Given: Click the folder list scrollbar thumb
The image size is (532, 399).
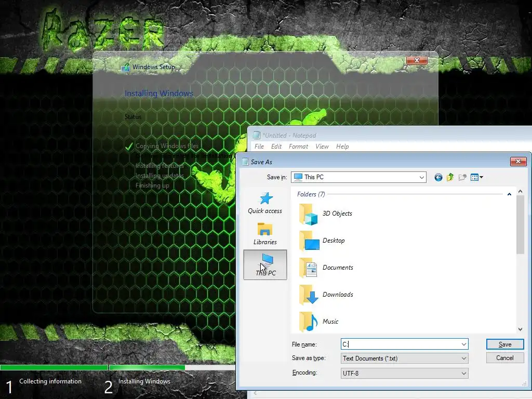Looking at the screenshot, I should pyautogui.click(x=520, y=224).
